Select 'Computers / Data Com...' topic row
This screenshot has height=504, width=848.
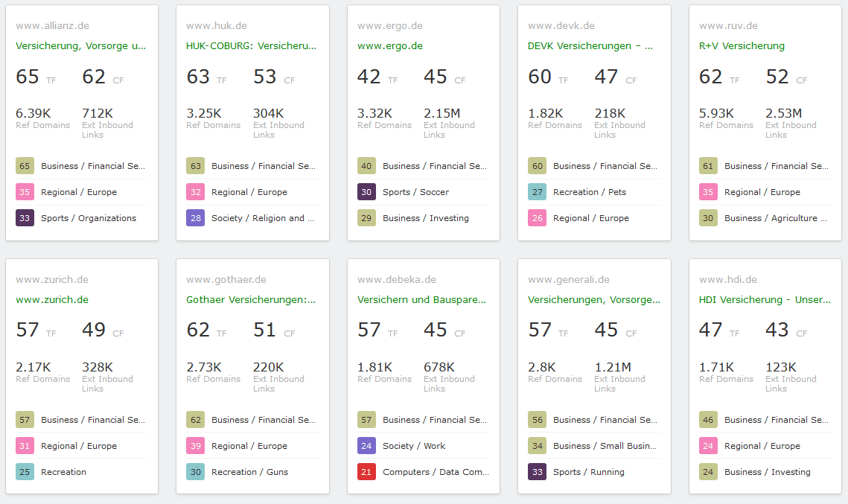[436, 471]
